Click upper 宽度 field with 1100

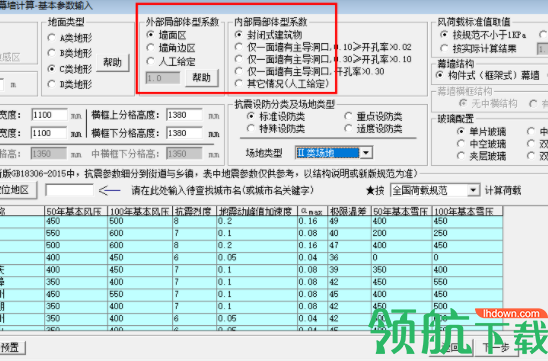(x=49, y=115)
